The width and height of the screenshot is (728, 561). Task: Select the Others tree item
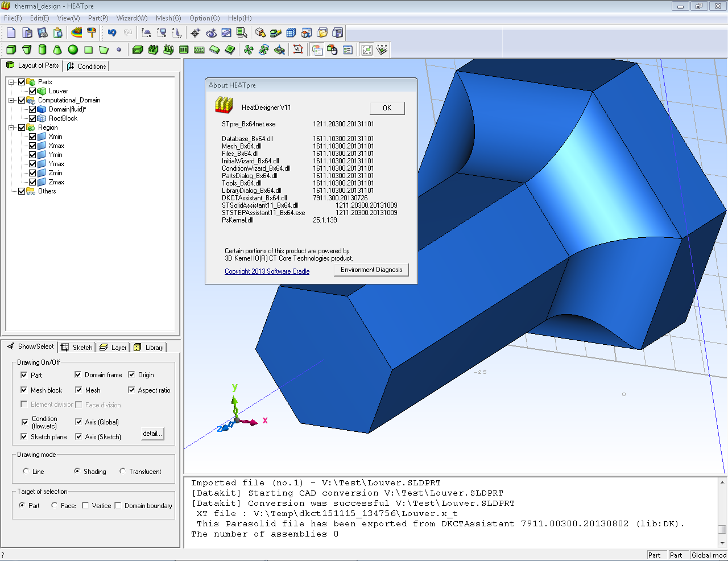47,191
